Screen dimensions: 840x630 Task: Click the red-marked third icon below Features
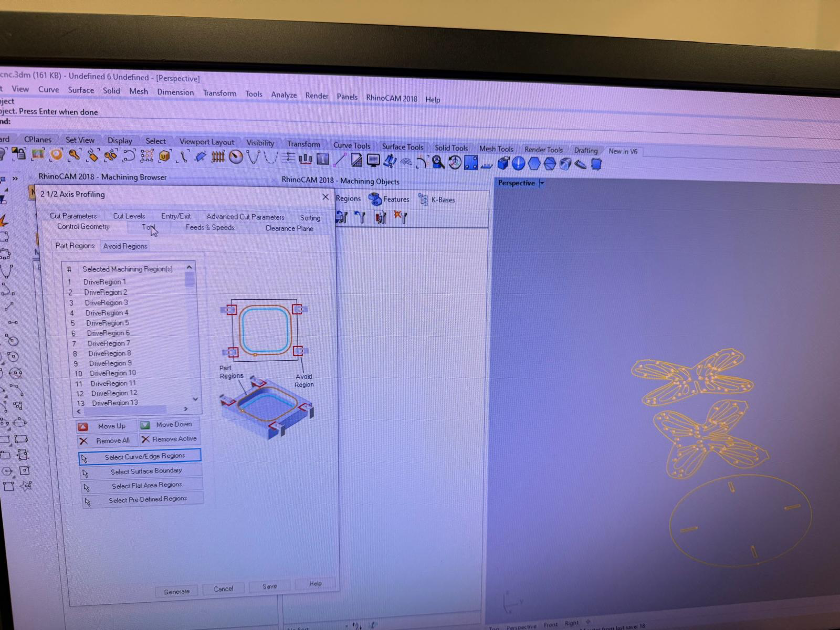pyautogui.click(x=381, y=217)
